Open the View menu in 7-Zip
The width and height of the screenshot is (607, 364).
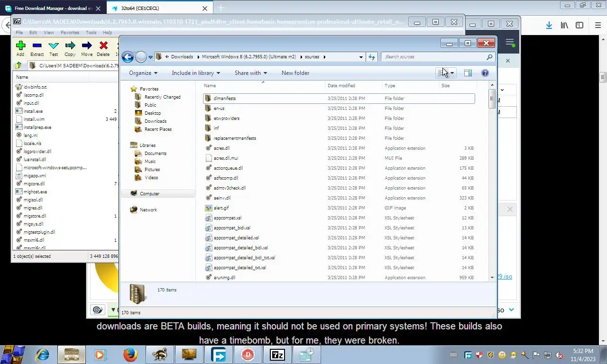click(49, 33)
